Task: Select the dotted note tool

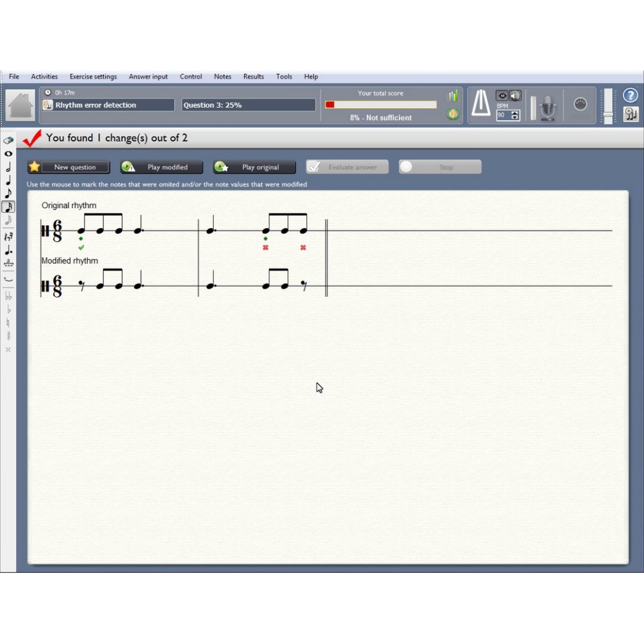Action: point(8,250)
